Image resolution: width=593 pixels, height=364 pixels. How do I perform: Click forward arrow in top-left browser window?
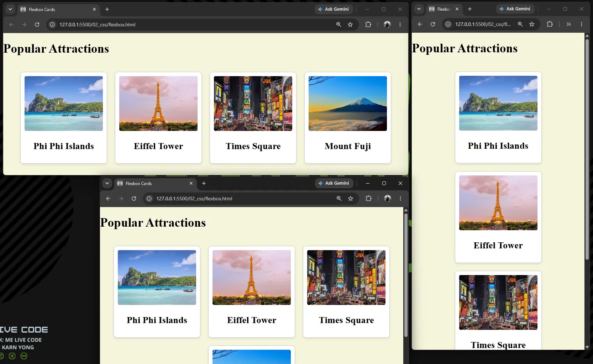(x=24, y=25)
